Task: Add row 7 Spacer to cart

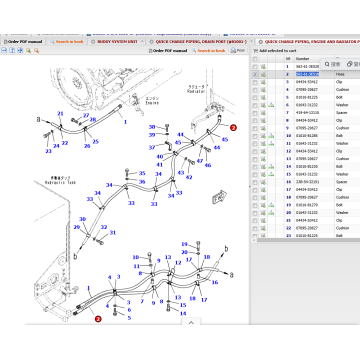Action: [x=263, y=113]
